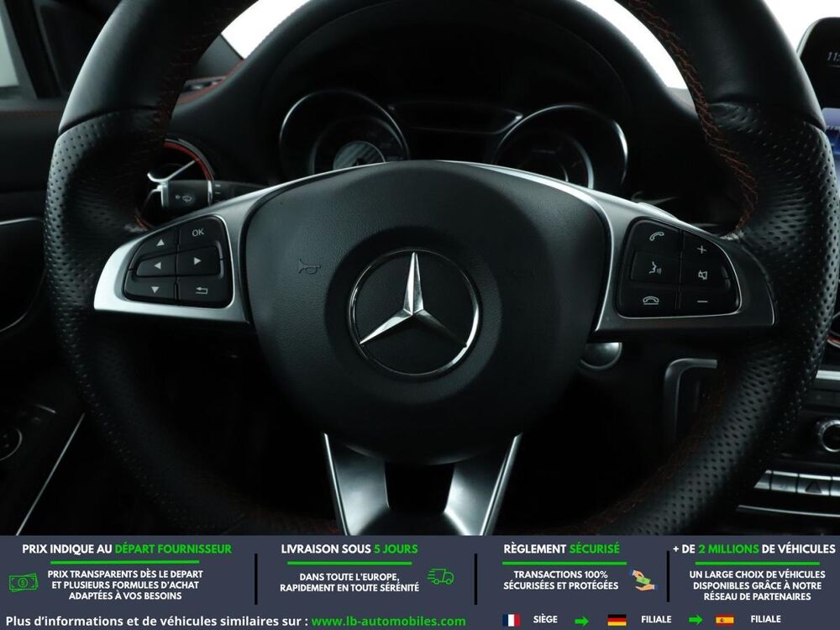Viewport: 840px width, 630px height.
Task: Tap the down arrow steering wheel button
Action: click(153, 289)
